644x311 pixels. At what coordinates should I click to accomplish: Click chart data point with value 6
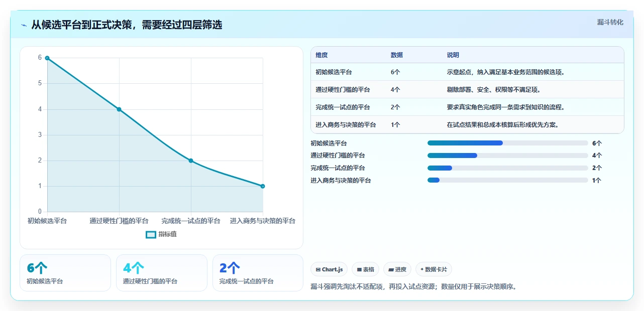click(47, 58)
